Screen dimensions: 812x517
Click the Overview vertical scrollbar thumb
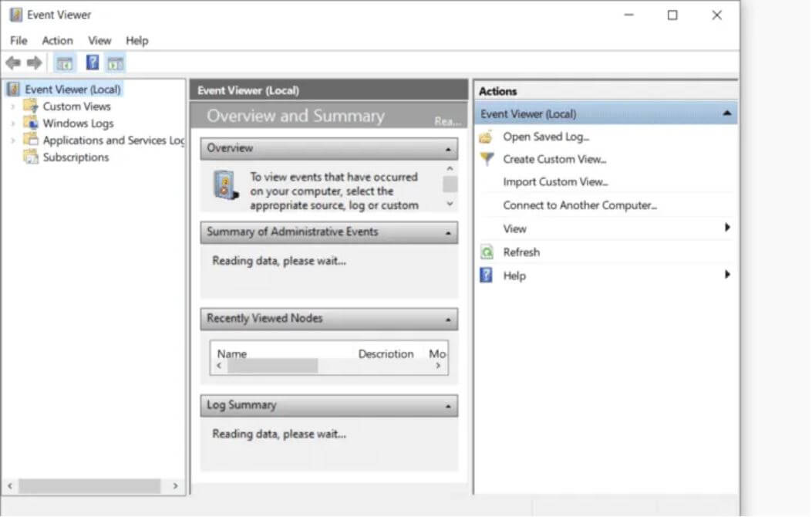(450, 184)
